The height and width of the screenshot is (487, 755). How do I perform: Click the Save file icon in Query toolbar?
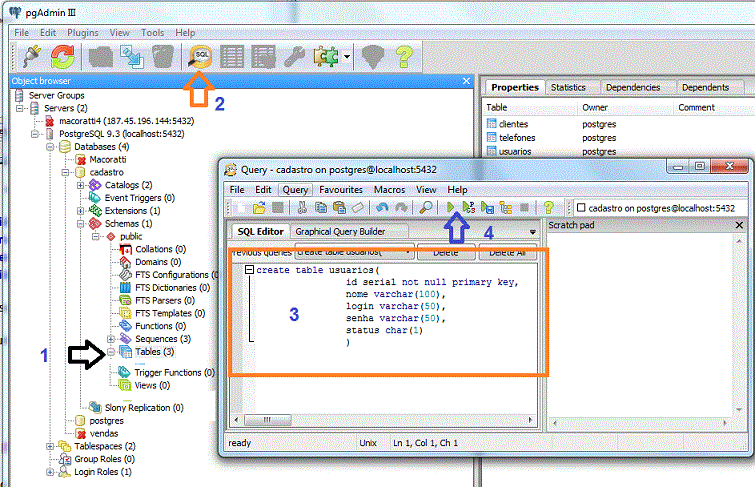(278, 208)
